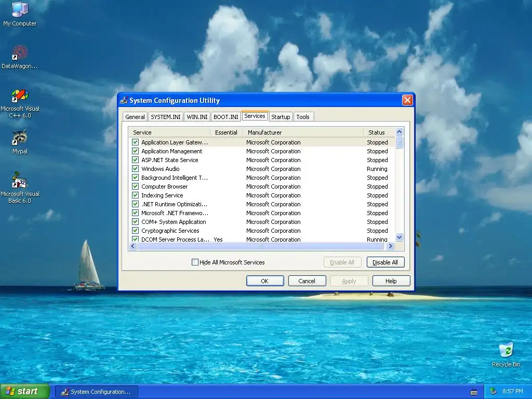This screenshot has height=399, width=532.
Task: Sort by the Manufacturer column header
Action: pyautogui.click(x=303, y=132)
